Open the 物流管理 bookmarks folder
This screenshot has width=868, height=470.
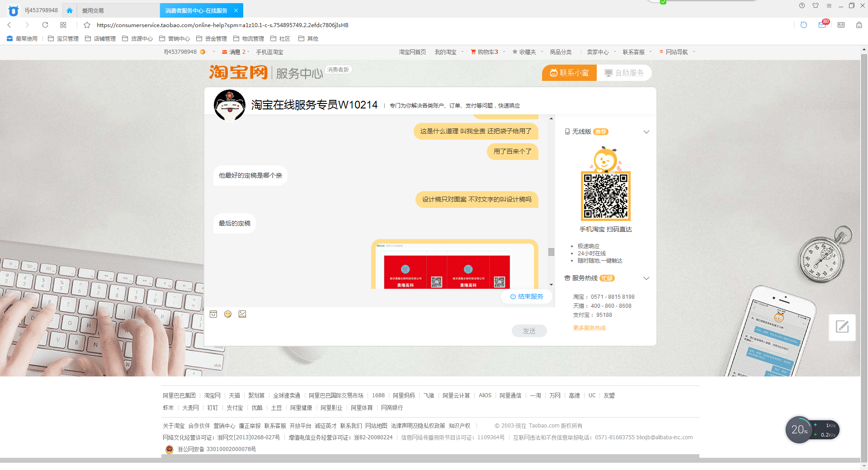(249, 38)
